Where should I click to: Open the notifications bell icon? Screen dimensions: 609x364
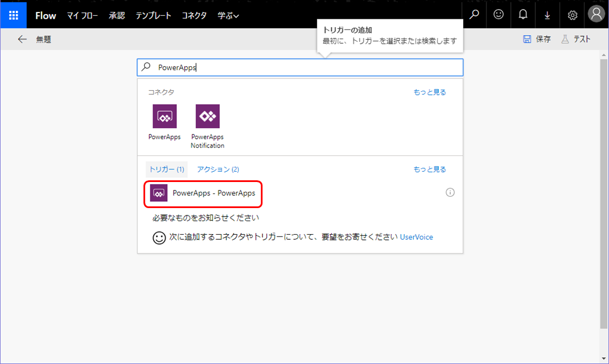523,15
